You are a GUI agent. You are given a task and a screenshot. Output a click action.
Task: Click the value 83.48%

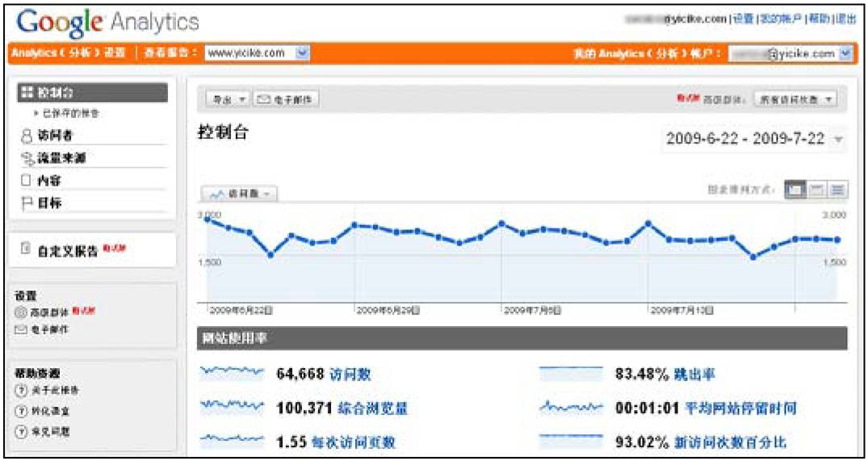(x=643, y=375)
